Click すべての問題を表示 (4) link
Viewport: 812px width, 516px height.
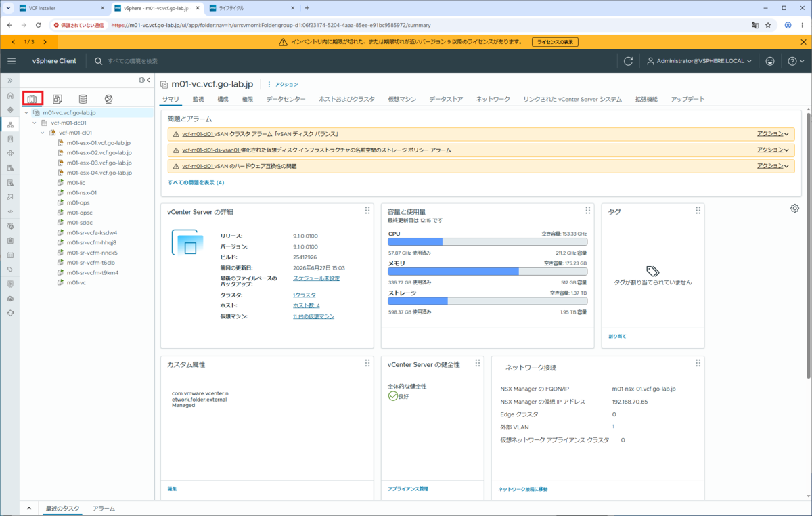tap(196, 182)
